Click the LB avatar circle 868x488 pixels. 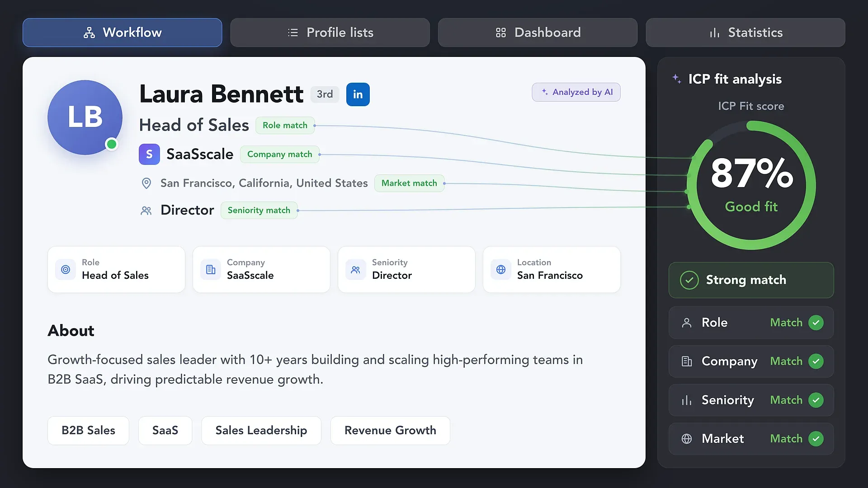tap(85, 117)
